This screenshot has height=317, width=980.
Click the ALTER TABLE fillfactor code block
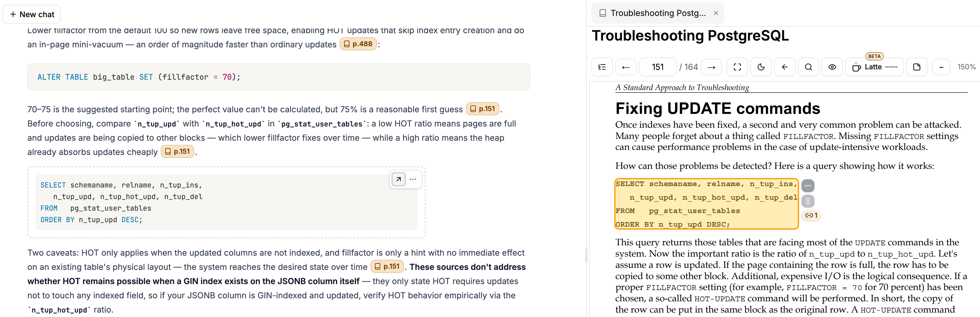coord(279,77)
